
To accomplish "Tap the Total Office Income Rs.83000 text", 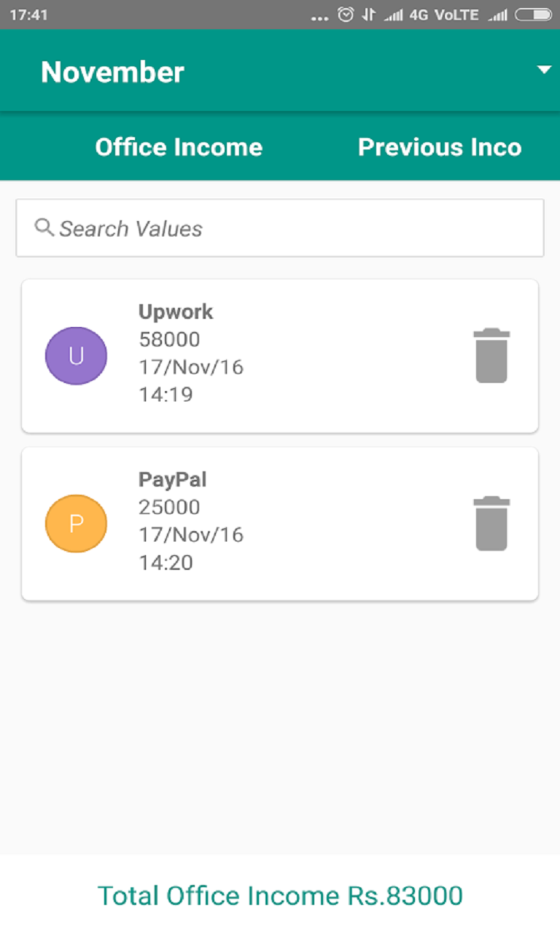I will tap(280, 895).
